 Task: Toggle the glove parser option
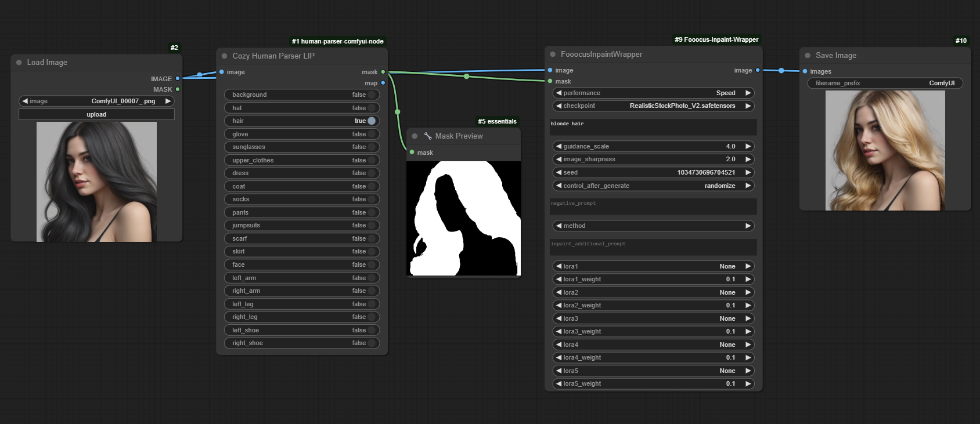click(301, 134)
